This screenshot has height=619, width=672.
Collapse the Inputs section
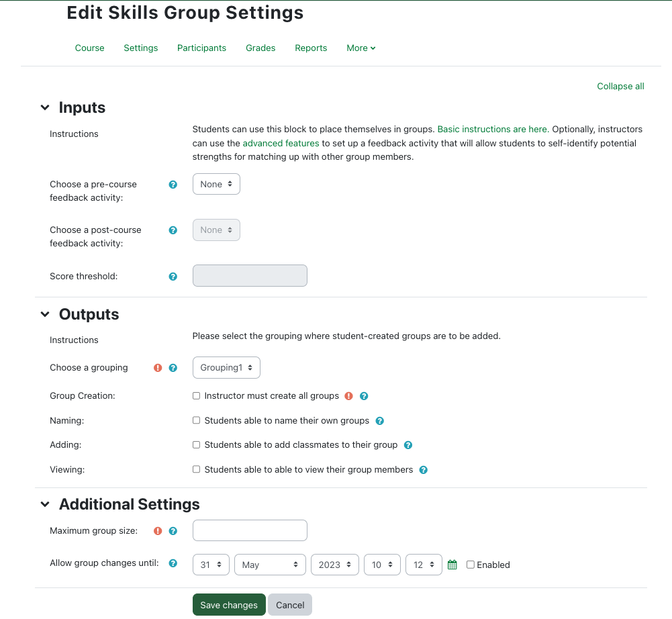pyautogui.click(x=45, y=108)
